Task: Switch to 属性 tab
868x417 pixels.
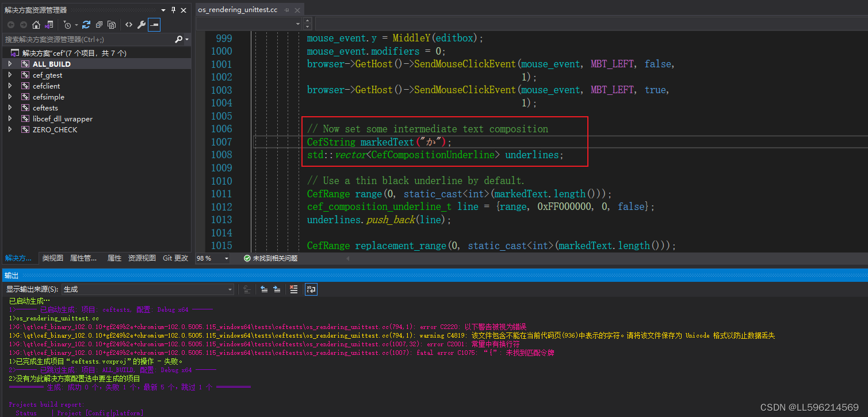Action: coord(114,258)
